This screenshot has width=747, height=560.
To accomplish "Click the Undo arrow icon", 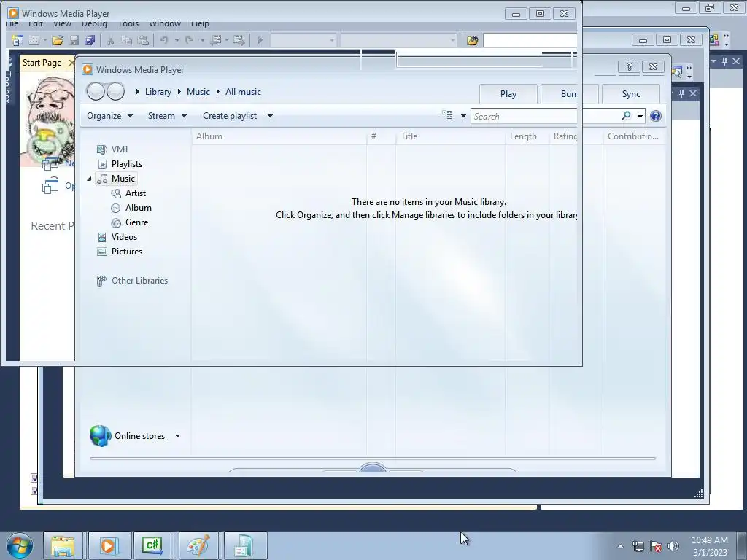I will pos(164,41).
